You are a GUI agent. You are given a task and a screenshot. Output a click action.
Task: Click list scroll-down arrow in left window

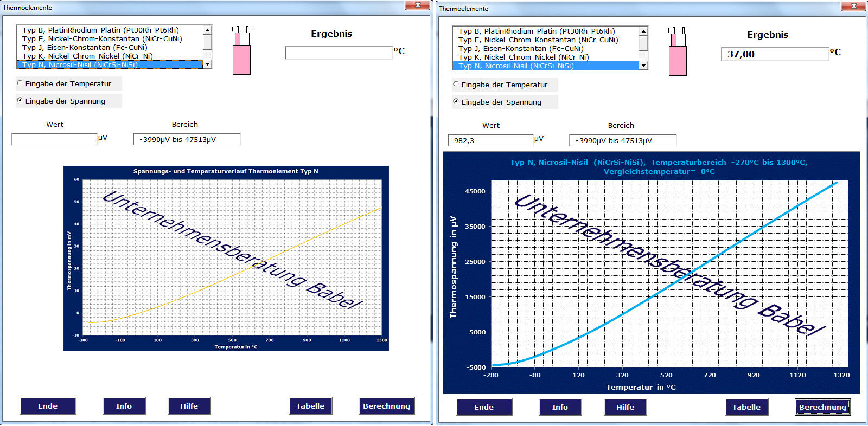click(x=207, y=64)
